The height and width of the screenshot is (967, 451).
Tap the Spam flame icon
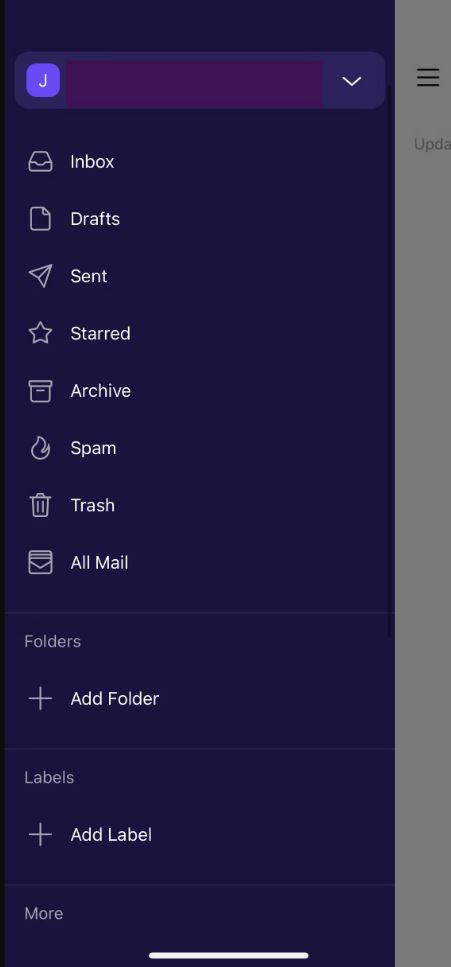(x=40, y=448)
